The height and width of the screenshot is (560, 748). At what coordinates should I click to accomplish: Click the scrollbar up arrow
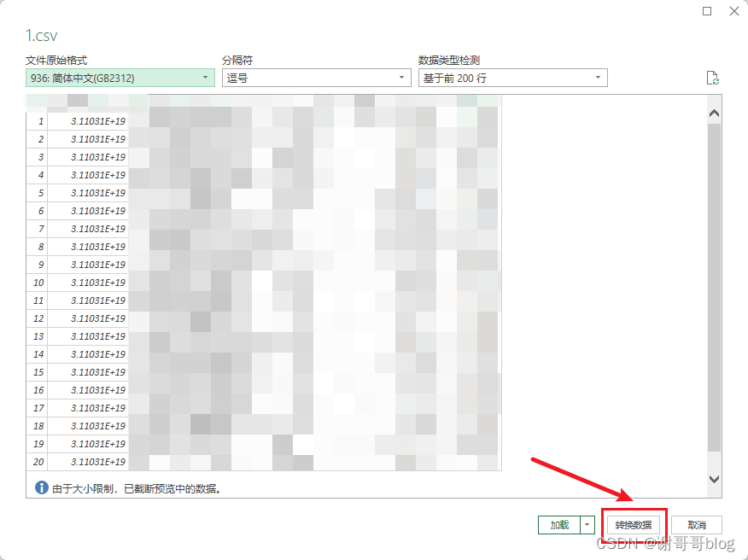coord(715,111)
